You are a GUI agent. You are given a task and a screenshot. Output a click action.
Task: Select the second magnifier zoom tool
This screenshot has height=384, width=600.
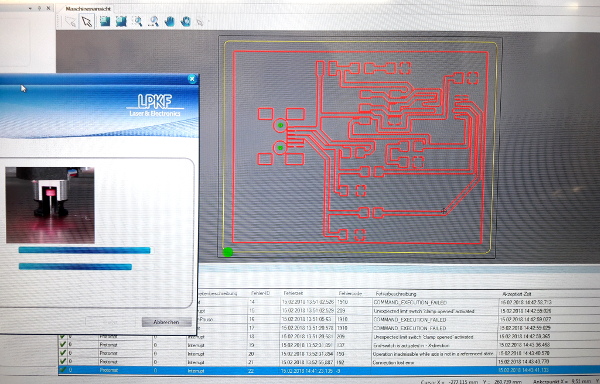pyautogui.click(x=154, y=21)
